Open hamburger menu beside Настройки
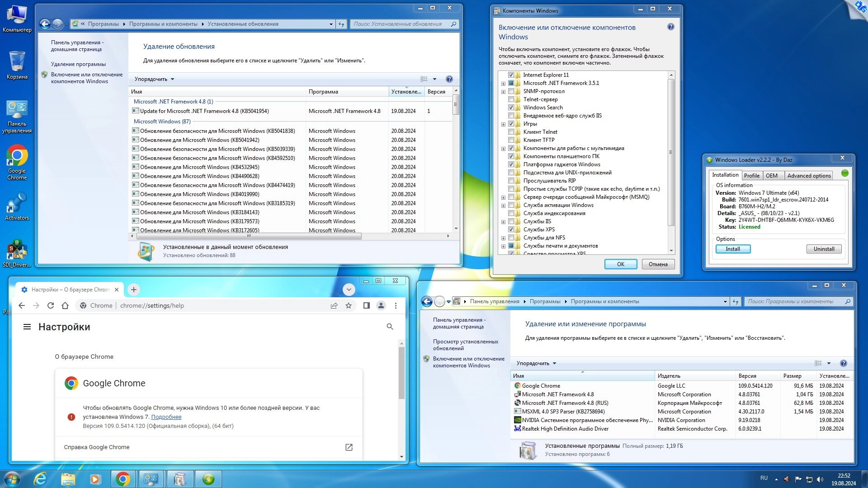The height and width of the screenshot is (488, 868). tap(27, 327)
